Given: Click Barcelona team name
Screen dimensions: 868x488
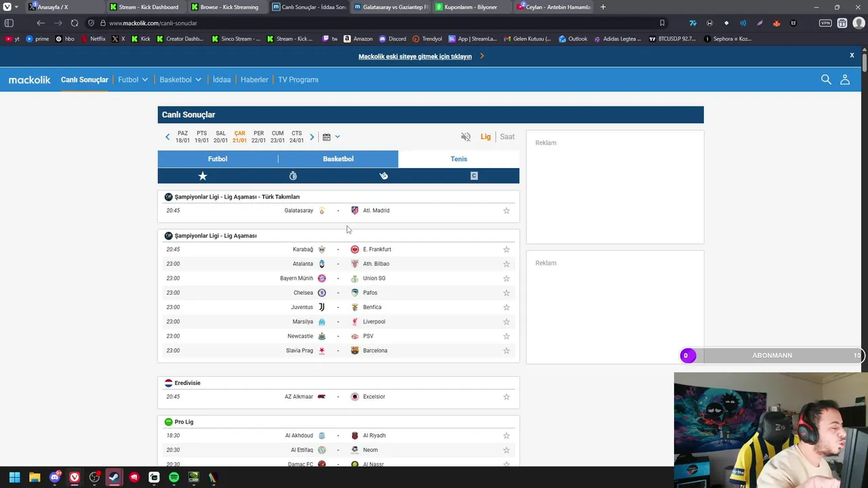Looking at the screenshot, I should 375,350.
